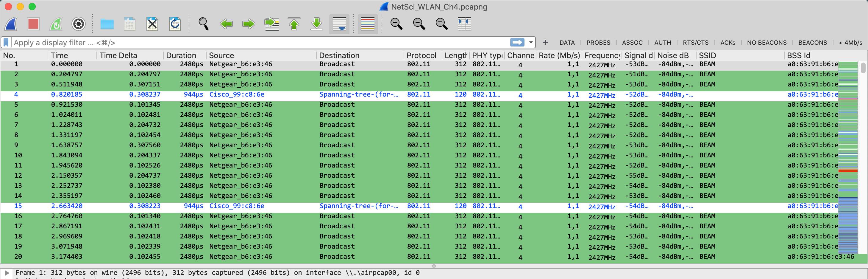Apply the PROBES filter button
Image resolution: width=868 pixels, height=279 pixels.
coord(598,43)
